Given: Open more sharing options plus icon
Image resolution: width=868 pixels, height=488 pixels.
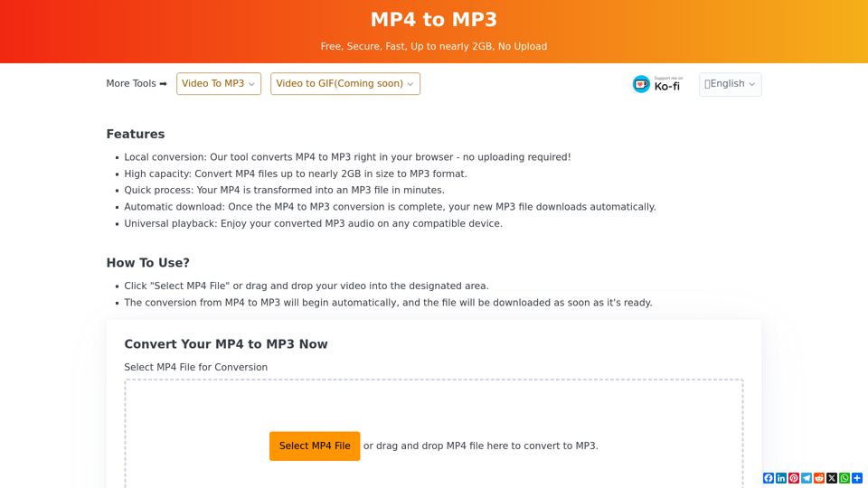Looking at the screenshot, I should (857, 478).
